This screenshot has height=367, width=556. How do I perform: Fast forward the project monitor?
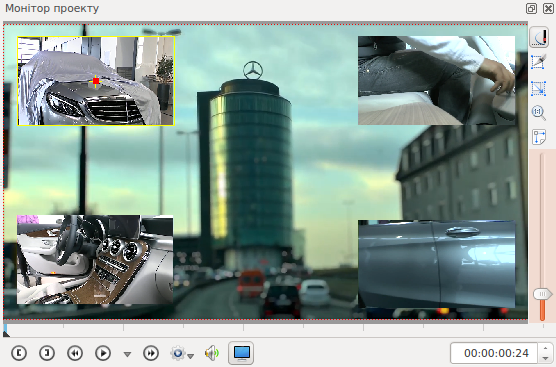click(x=151, y=353)
